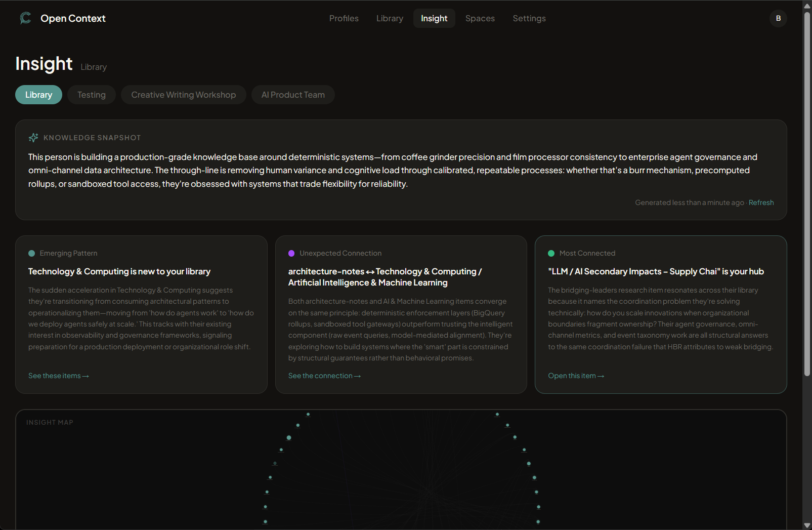Click the Open Context brand name
The image size is (812, 530).
click(x=73, y=18)
